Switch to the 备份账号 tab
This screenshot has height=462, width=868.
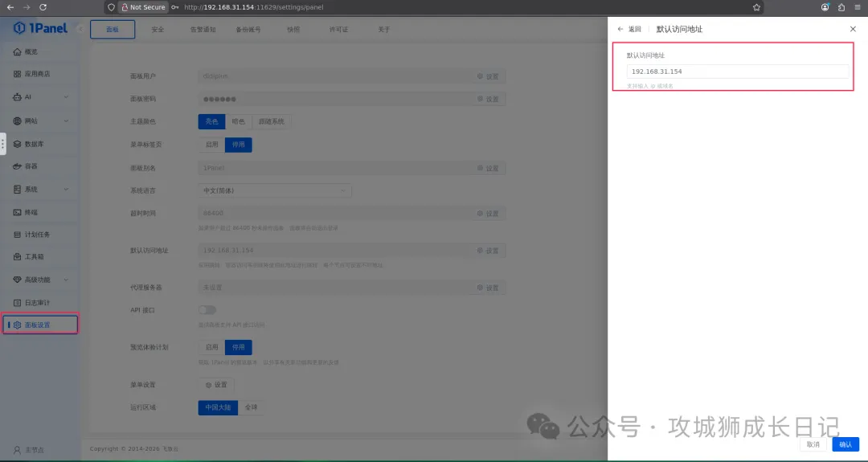[248, 30]
